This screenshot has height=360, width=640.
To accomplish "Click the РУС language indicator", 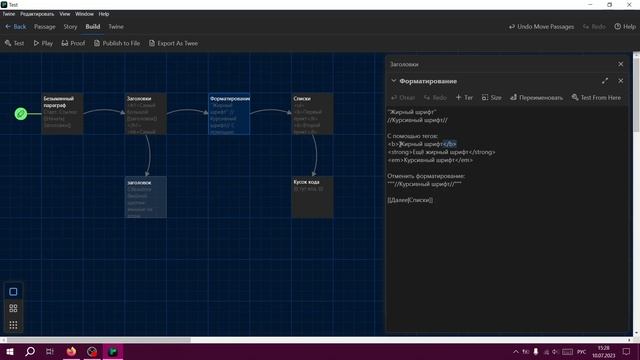I will [582, 351].
